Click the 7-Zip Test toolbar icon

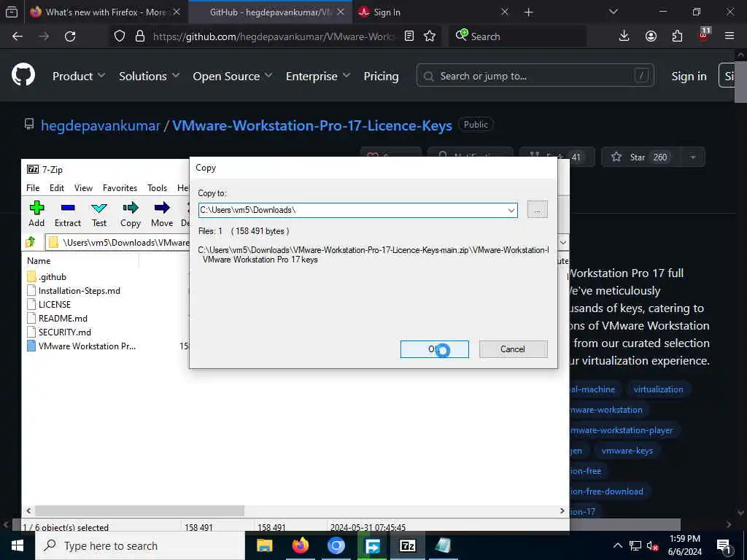coord(99,214)
